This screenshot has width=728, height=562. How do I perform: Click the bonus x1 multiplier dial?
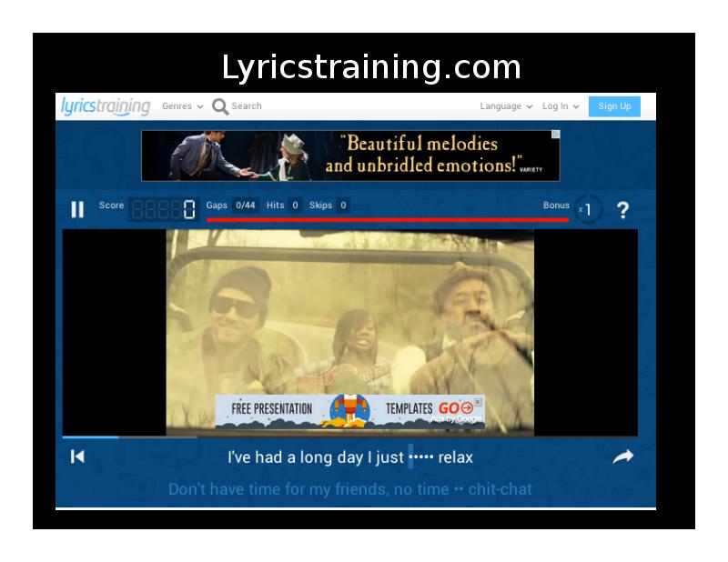tap(588, 210)
